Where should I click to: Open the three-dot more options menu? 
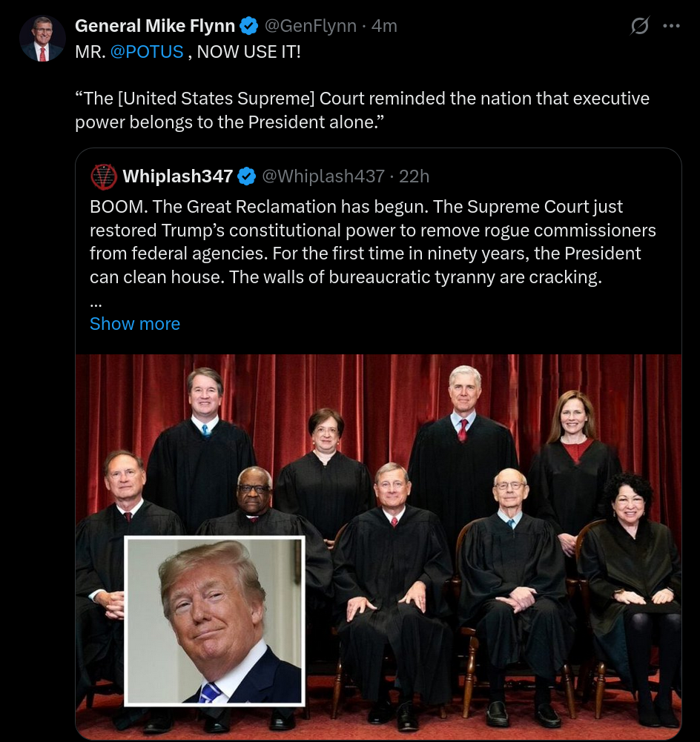(x=671, y=26)
